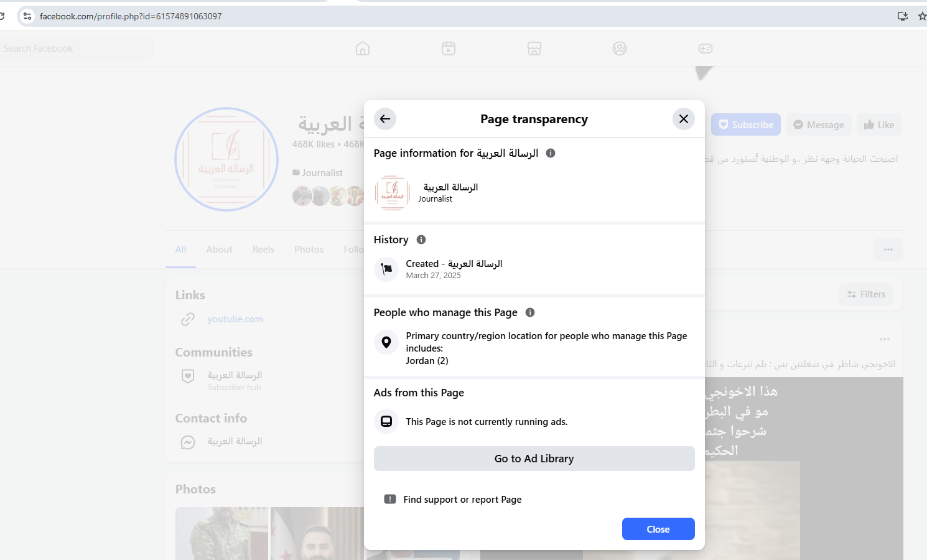Click the March 27, 2025 creation date
This screenshot has width=927, height=560.
(x=434, y=276)
